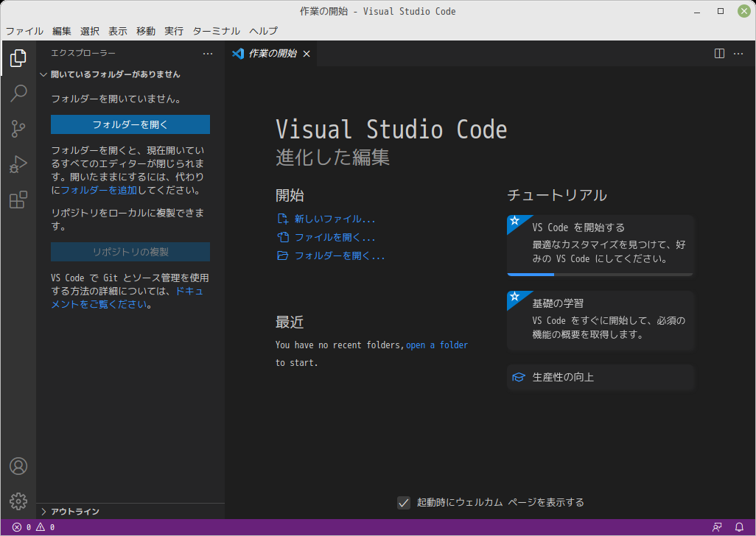
Task: Open the ファイル menu
Action: click(x=24, y=32)
